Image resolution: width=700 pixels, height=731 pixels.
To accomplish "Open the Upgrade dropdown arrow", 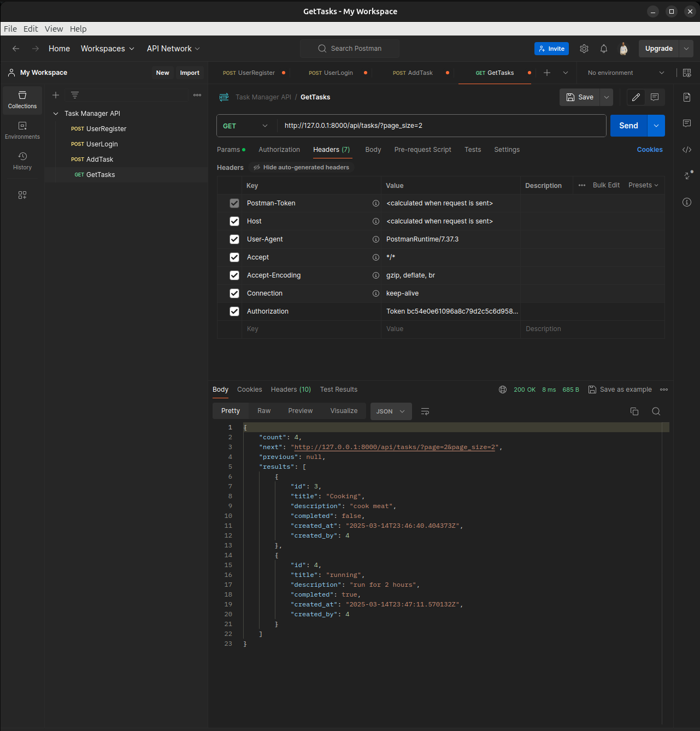I will pyautogui.click(x=686, y=49).
